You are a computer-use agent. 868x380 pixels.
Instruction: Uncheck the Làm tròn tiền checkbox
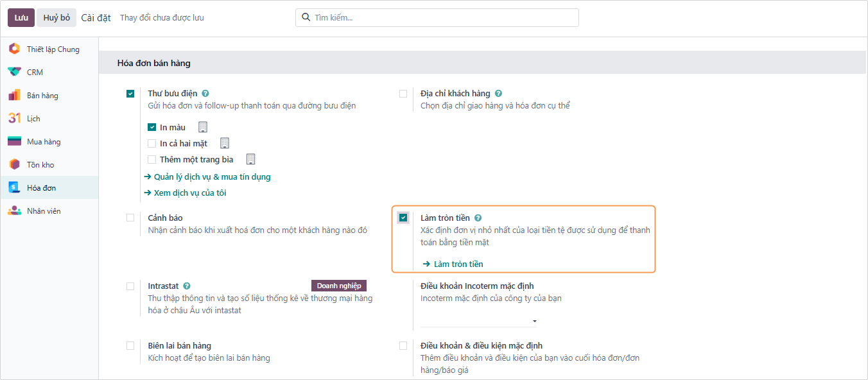[403, 218]
